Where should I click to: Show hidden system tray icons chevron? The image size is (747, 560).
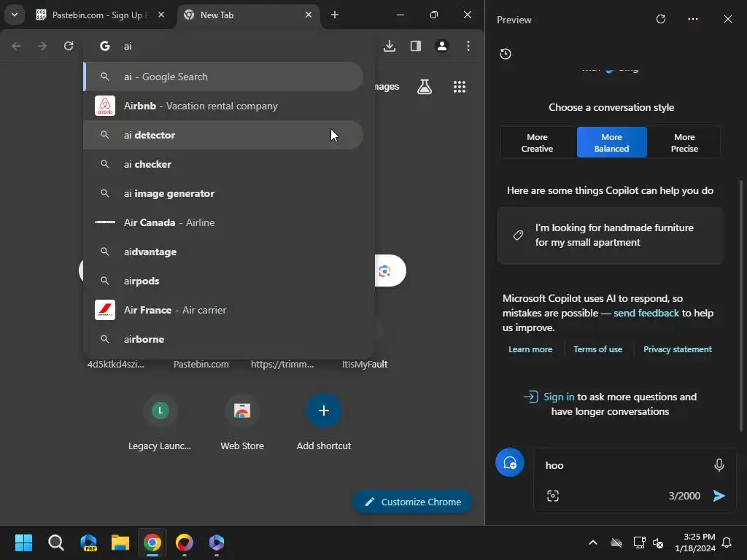(593, 542)
